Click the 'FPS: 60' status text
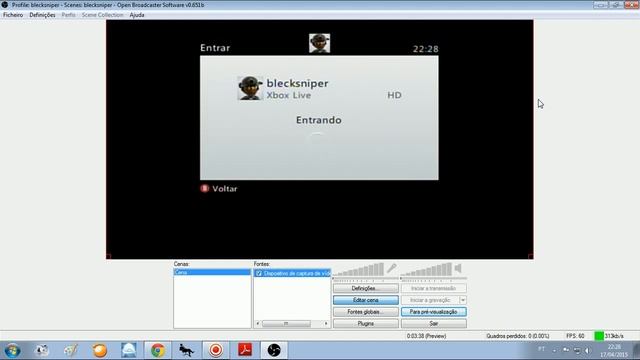The image size is (640, 360). click(x=575, y=336)
